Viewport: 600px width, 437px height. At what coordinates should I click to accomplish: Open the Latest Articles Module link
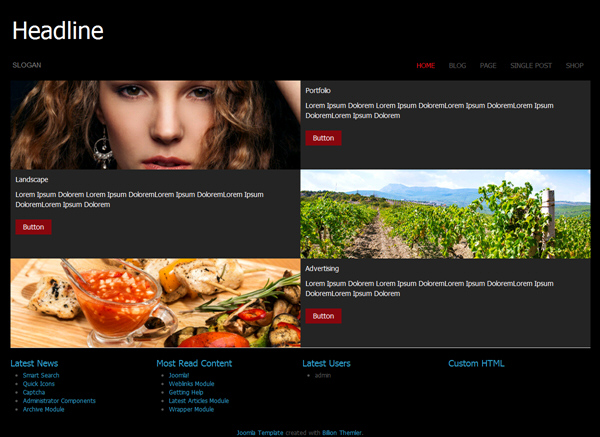click(199, 401)
